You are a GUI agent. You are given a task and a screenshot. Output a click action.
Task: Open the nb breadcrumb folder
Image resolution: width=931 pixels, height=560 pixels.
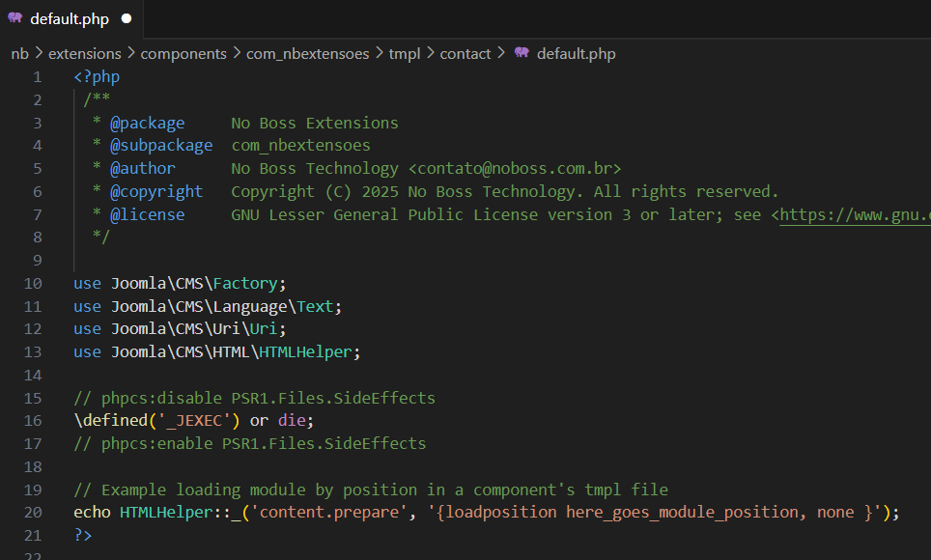19,54
